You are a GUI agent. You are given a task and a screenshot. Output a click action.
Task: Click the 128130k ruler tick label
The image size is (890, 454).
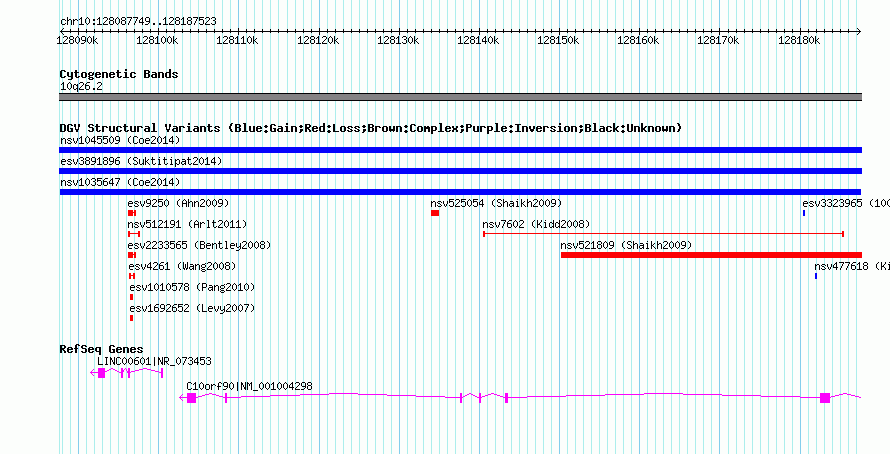(398, 40)
